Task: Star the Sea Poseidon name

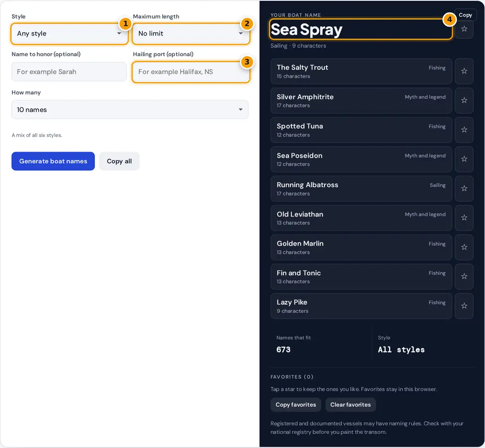Action: coord(464,159)
